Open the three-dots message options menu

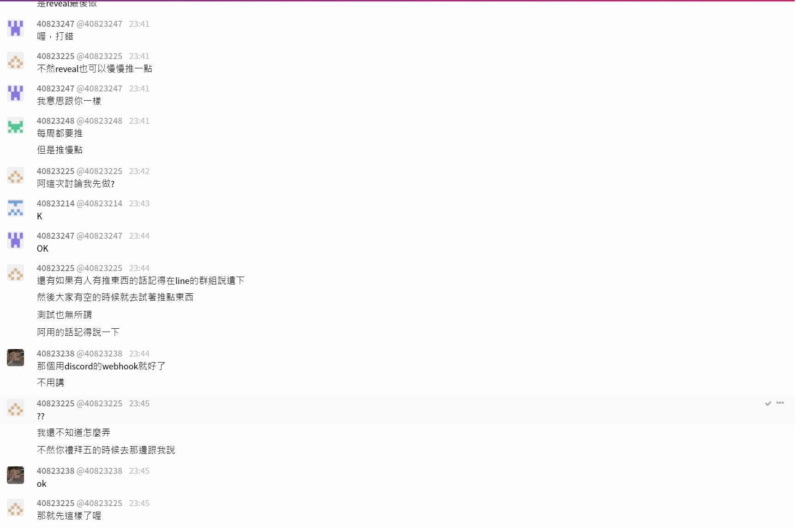pos(780,403)
